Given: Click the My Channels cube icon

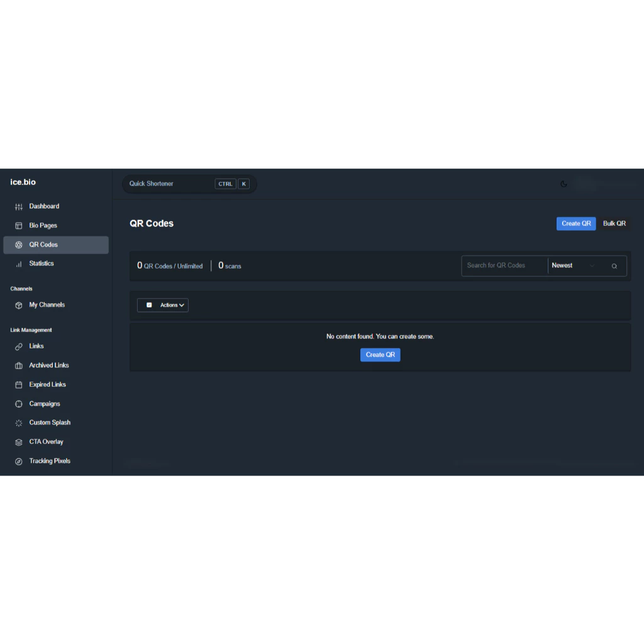Looking at the screenshot, I should [x=19, y=306].
